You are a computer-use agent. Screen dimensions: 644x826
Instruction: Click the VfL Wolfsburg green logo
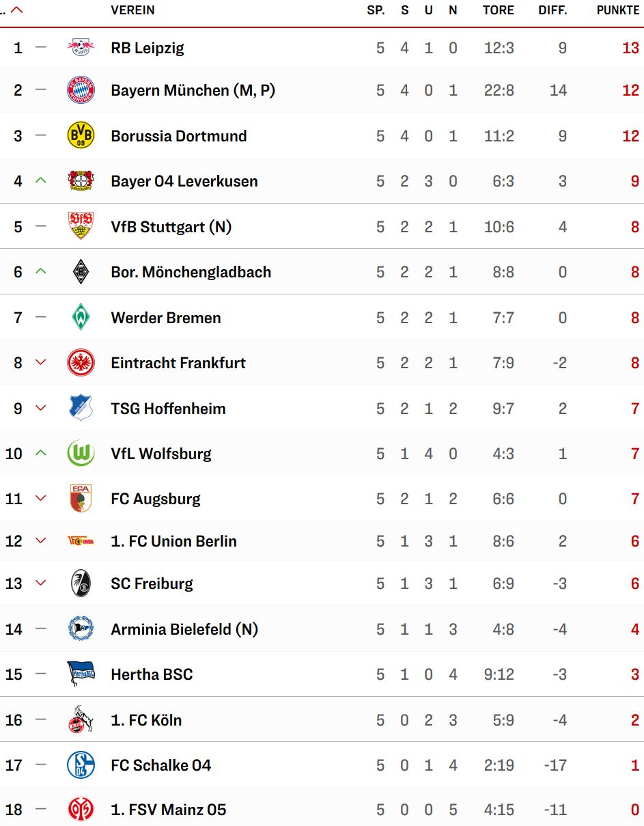81,454
